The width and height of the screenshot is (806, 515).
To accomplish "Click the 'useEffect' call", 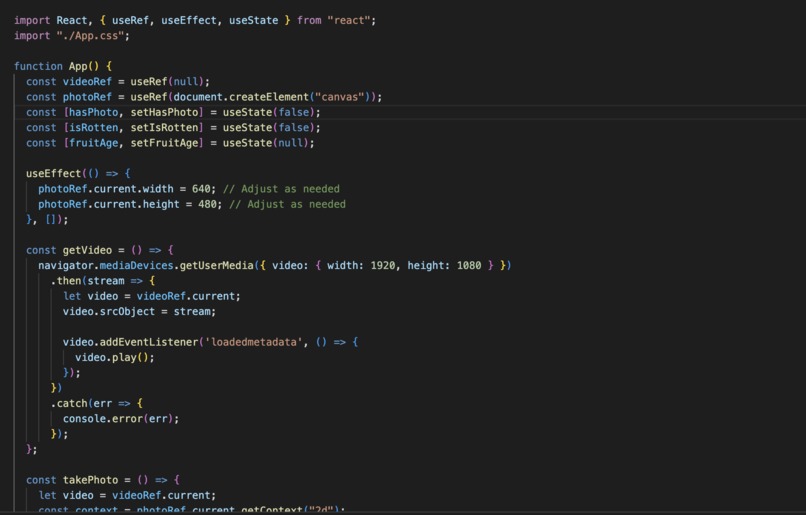I will 53,174.
